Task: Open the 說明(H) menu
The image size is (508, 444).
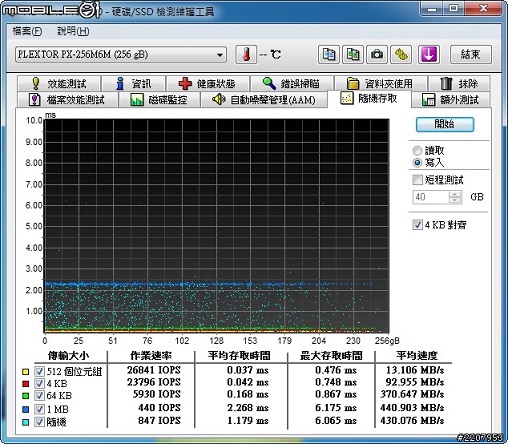Action: [73, 31]
